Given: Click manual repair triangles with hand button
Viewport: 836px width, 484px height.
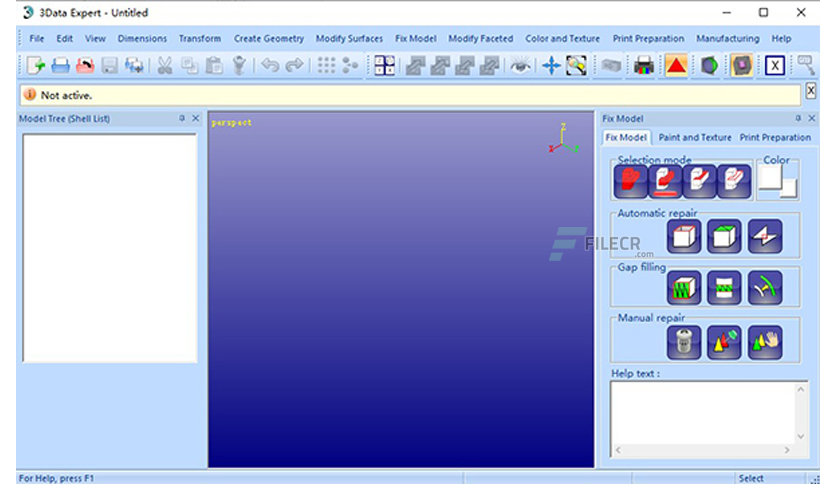Looking at the screenshot, I should 765,342.
